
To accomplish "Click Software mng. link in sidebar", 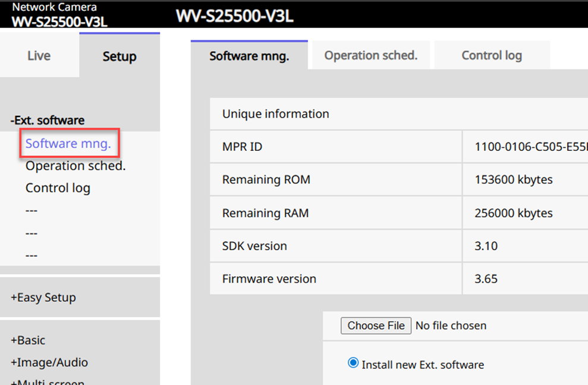I will pos(68,144).
